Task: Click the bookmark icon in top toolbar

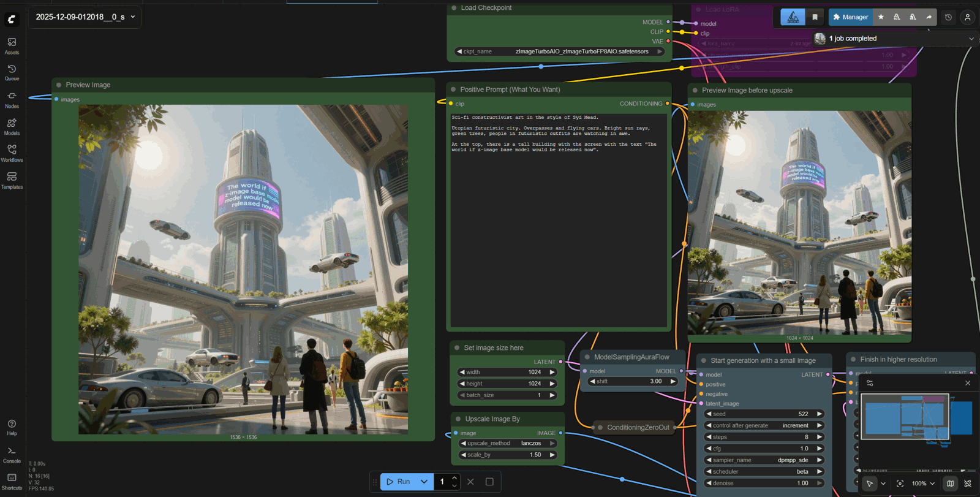Action: (x=815, y=17)
